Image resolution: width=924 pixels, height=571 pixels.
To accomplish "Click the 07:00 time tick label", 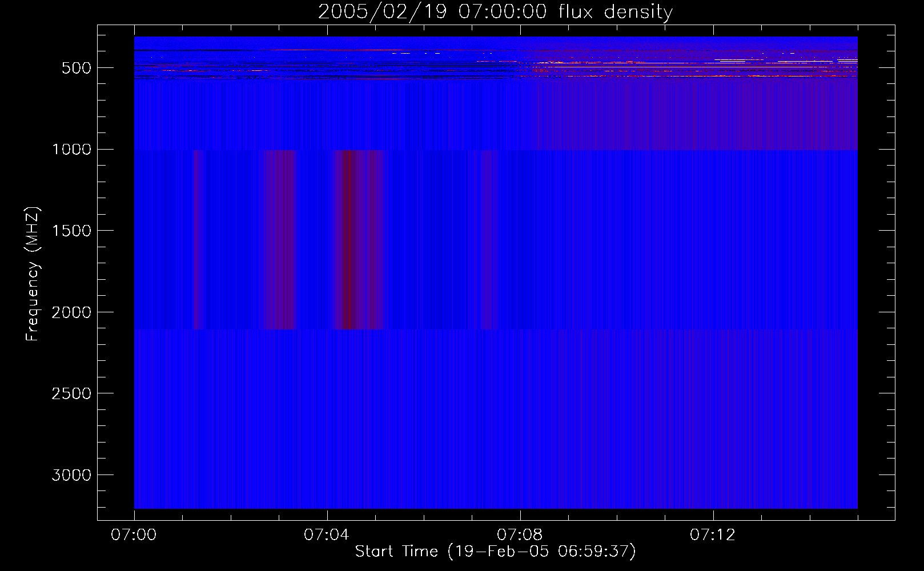I will pos(134,535).
